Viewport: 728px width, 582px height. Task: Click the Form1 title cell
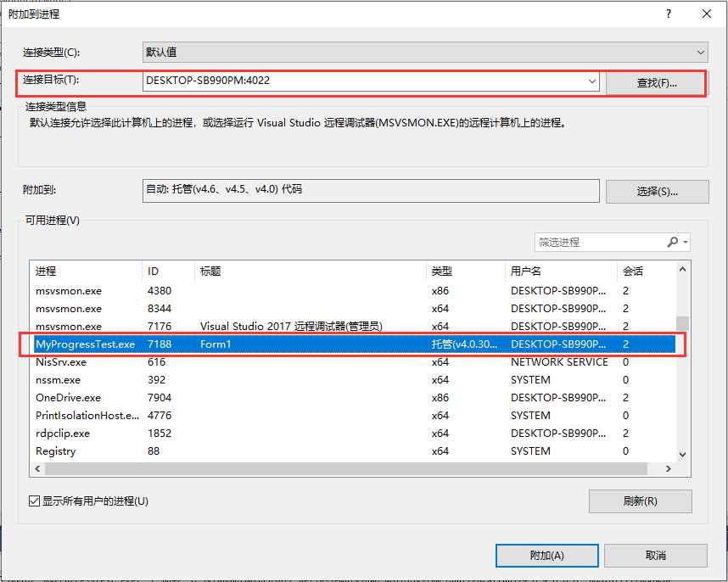click(216, 344)
